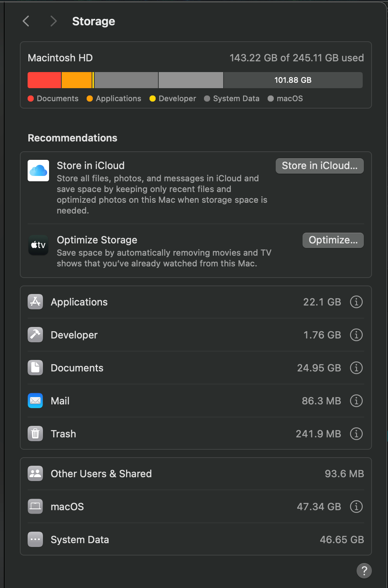Click the Applications row icon
The width and height of the screenshot is (388, 588).
click(35, 302)
